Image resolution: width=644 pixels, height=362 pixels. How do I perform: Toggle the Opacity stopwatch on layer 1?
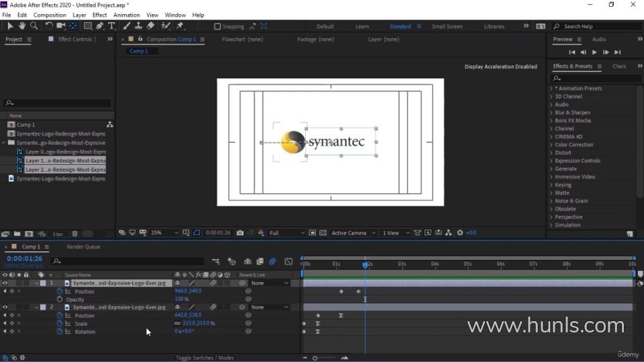[60, 300]
